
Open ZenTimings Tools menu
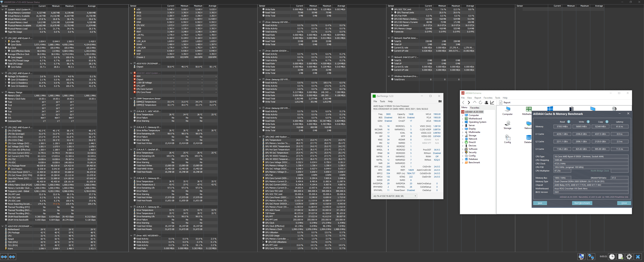[x=382, y=101]
